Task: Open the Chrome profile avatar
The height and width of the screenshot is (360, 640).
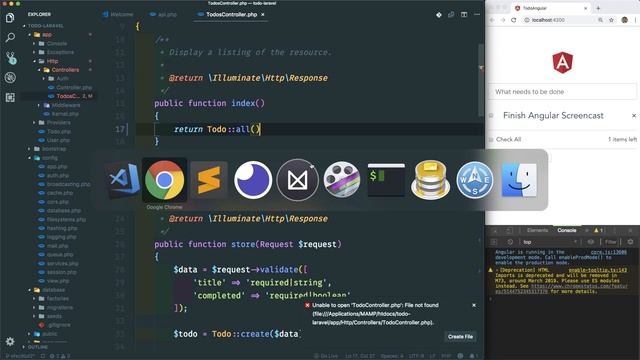Action: click(624, 20)
